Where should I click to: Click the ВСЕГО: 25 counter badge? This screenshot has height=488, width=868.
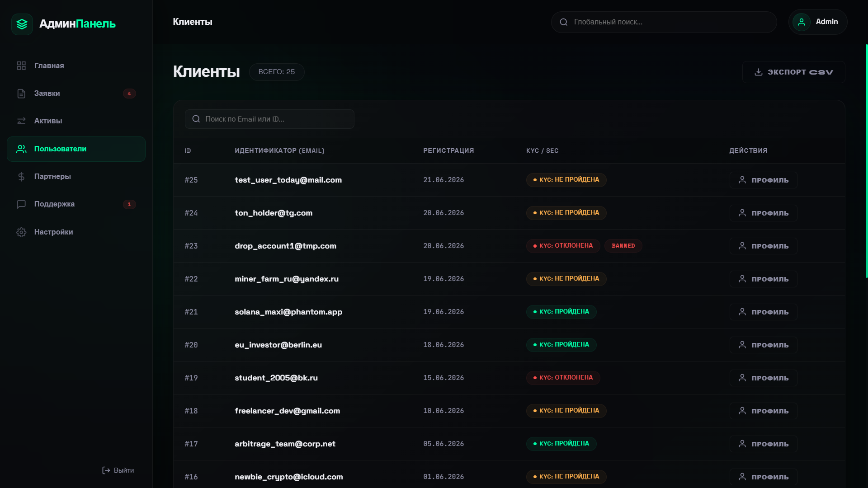[x=277, y=72]
